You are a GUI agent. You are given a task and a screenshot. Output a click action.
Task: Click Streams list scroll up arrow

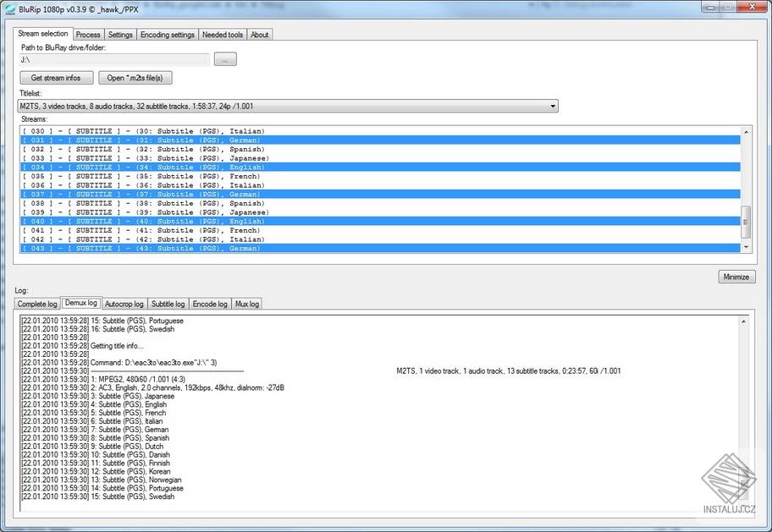(746, 132)
